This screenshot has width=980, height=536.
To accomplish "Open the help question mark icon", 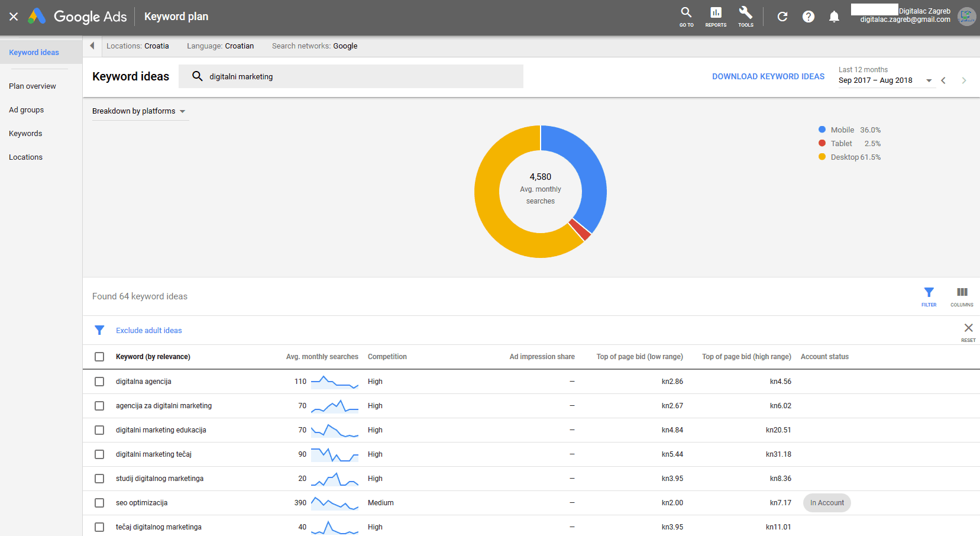I will 808,17.
